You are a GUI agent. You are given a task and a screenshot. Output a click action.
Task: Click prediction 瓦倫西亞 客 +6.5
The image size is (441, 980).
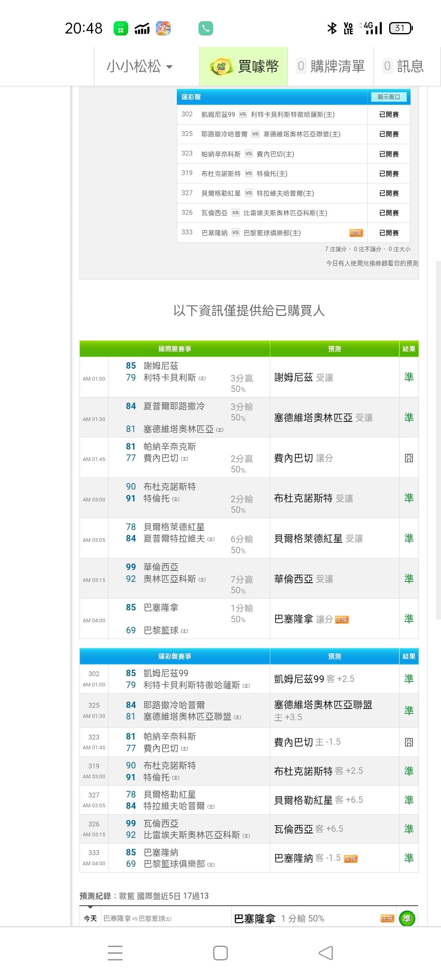308,829
